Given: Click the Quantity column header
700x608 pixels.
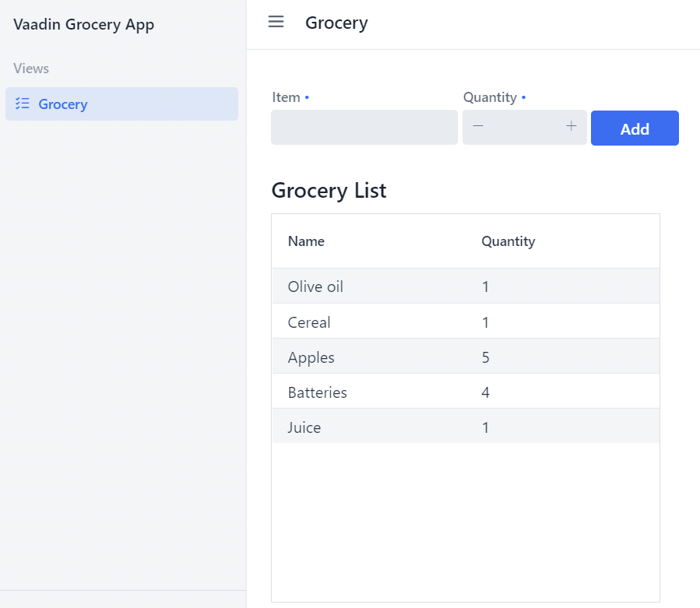Looking at the screenshot, I should click(x=508, y=241).
